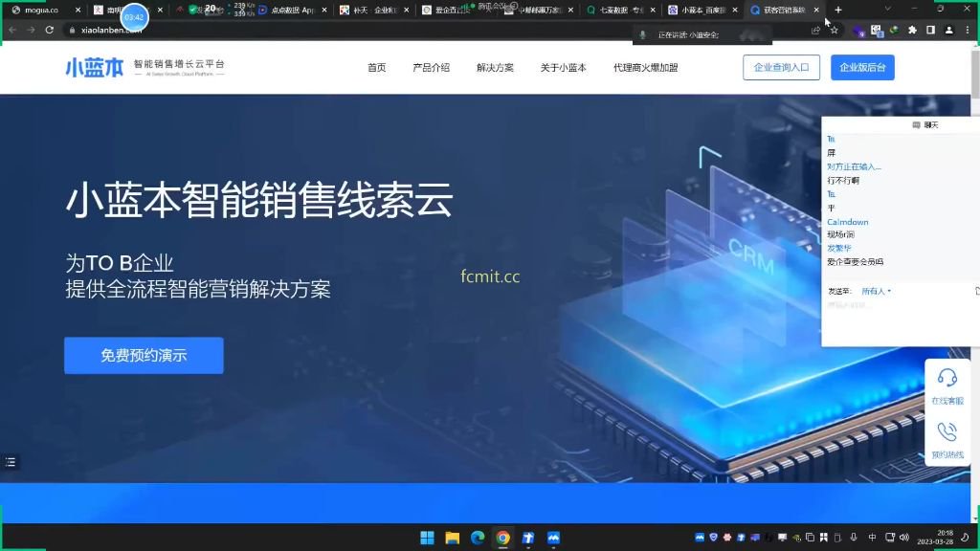This screenshot has height=551, width=980.
Task: Open the 产品介绍 nav item
Action: 432,68
